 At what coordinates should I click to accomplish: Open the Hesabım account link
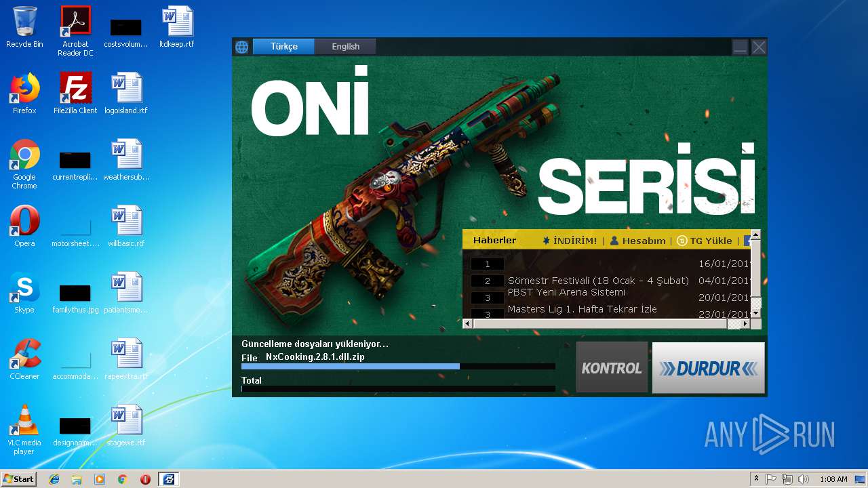pos(637,241)
